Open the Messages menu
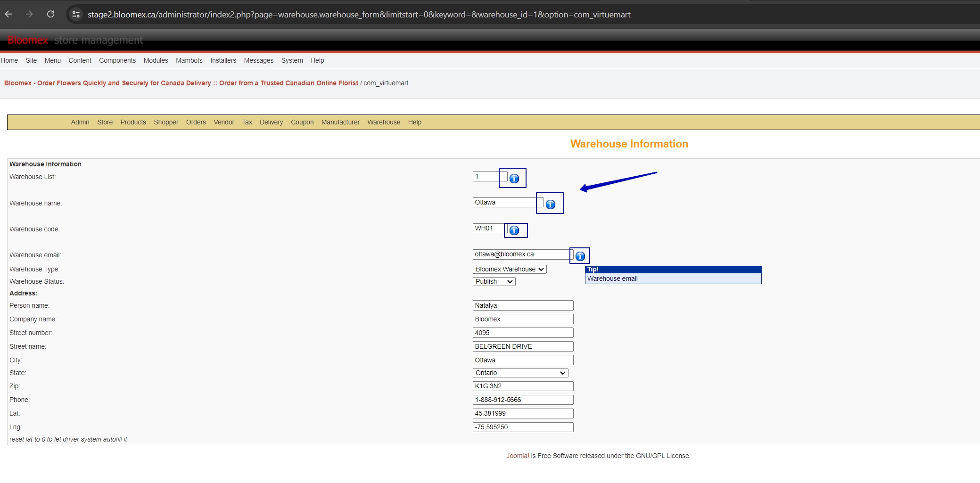 click(x=259, y=60)
